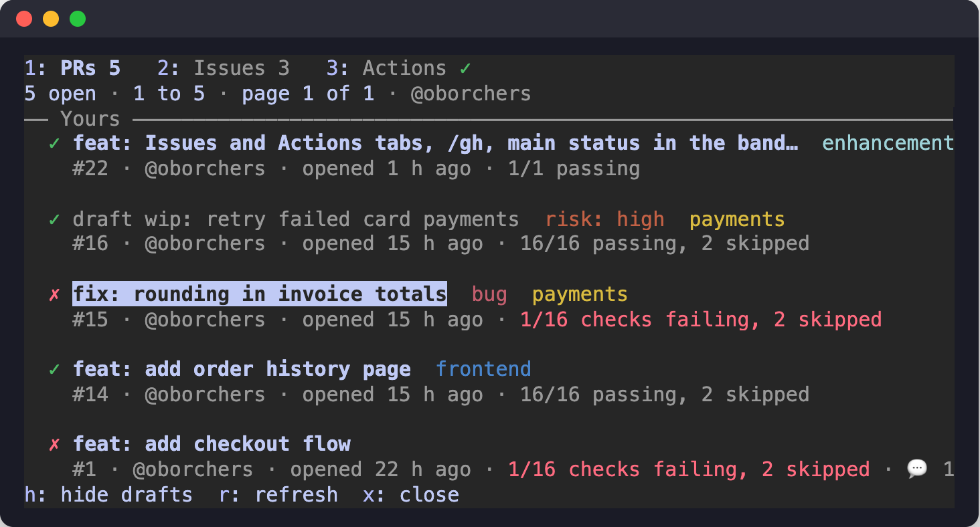Click the 'enhancement' label
Viewport: 980px width, 527px height.
888,143
